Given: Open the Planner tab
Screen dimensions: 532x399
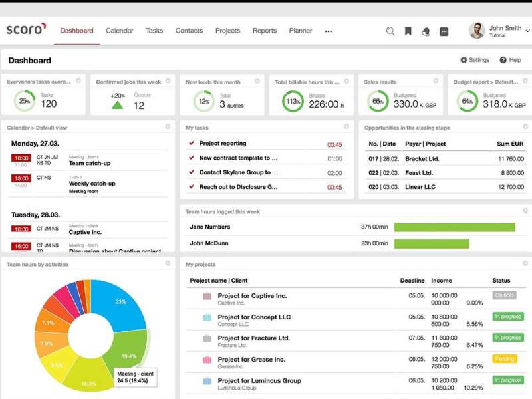Looking at the screenshot, I should pyautogui.click(x=301, y=31).
